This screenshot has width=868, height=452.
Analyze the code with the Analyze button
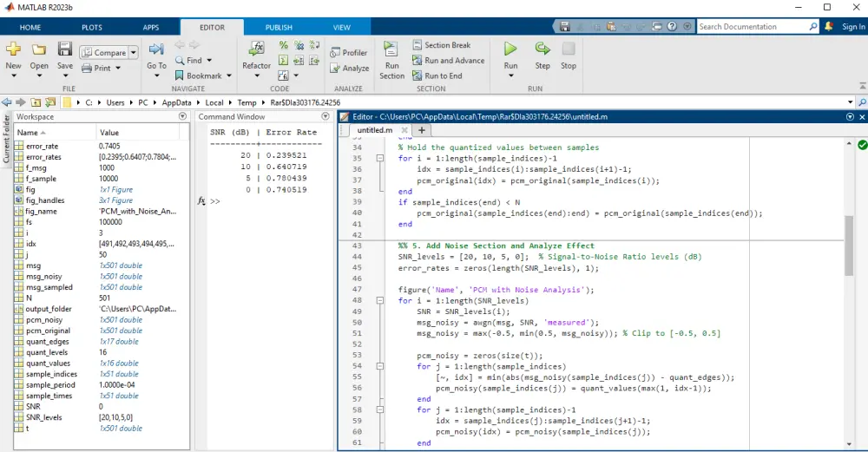tap(349, 68)
